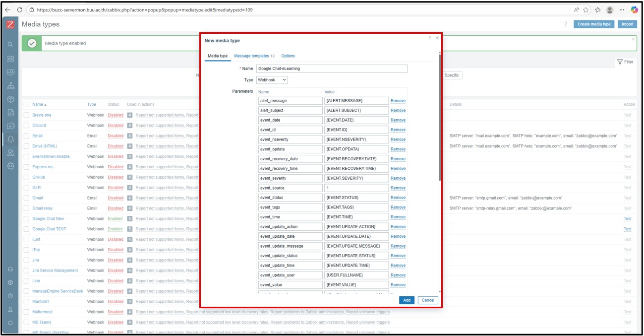644x336 pixels.
Task: Click the browser refresh icon
Action: 19,10
